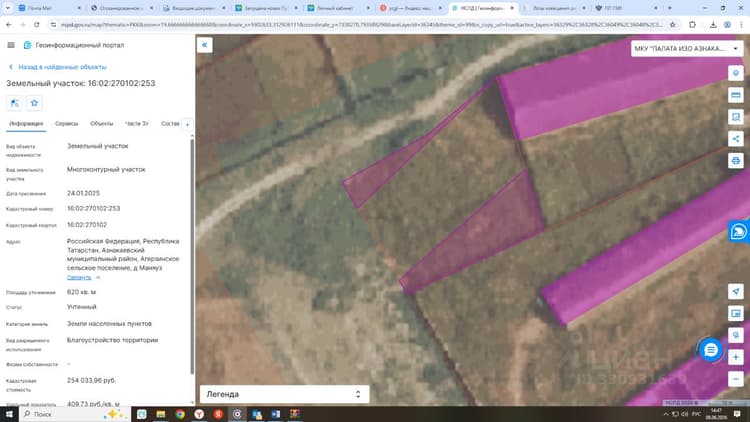Zoom in the map with plus button

pos(736,357)
